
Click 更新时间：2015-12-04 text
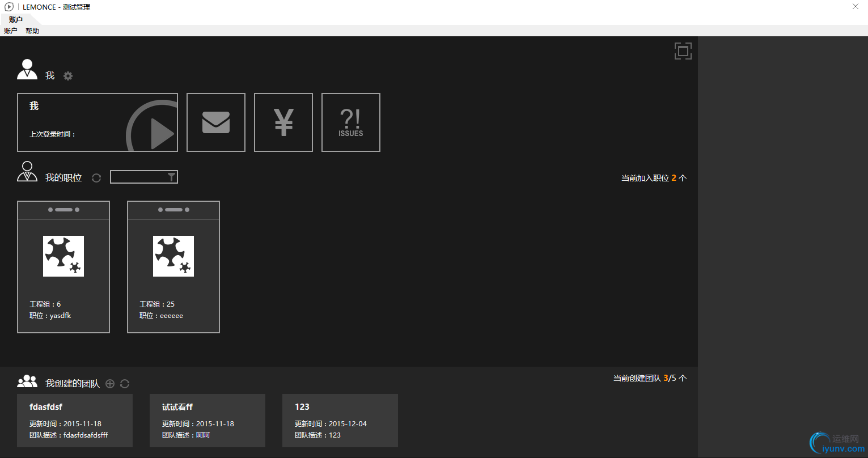point(331,424)
